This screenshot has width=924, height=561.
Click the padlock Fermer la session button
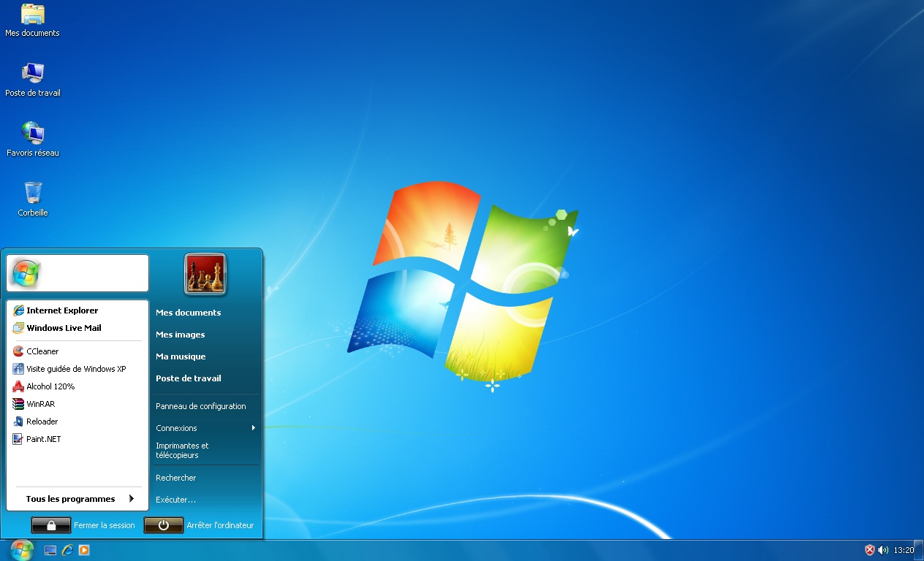(x=51, y=525)
